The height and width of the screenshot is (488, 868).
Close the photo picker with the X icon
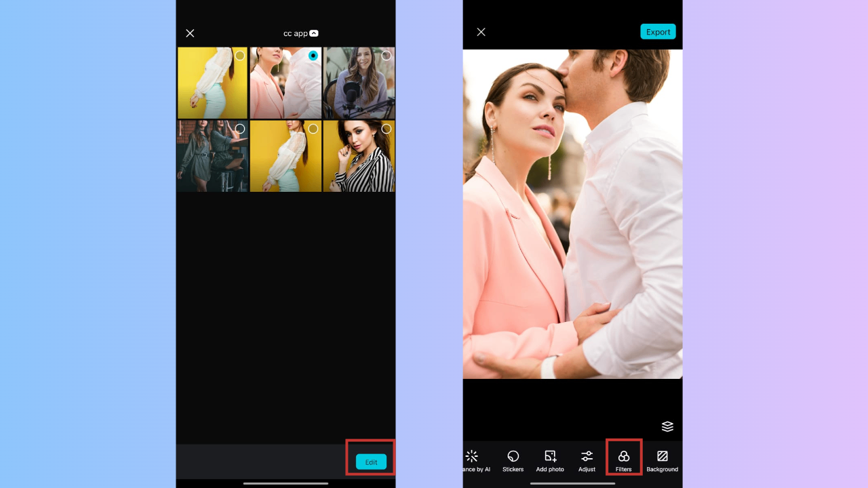(190, 33)
